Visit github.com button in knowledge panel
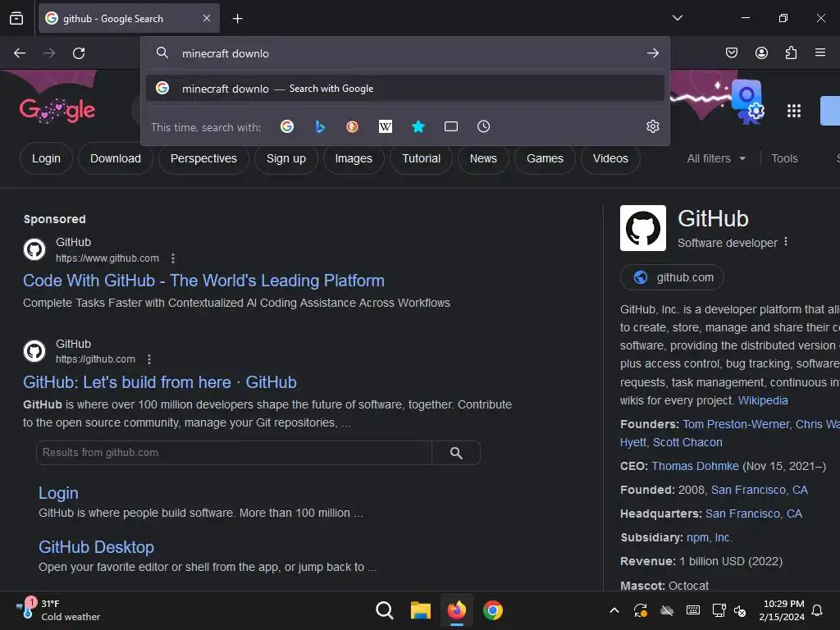This screenshot has width=840, height=630. [673, 277]
